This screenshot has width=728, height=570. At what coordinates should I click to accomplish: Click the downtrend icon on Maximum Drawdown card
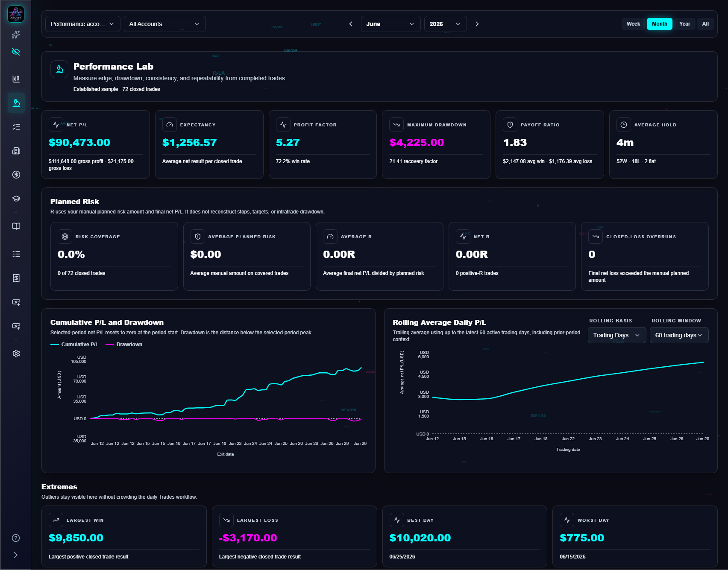pos(396,125)
